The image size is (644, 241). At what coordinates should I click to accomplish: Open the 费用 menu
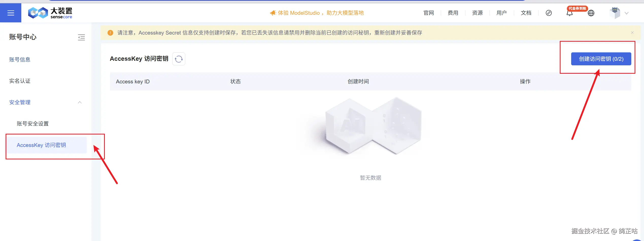(x=453, y=13)
